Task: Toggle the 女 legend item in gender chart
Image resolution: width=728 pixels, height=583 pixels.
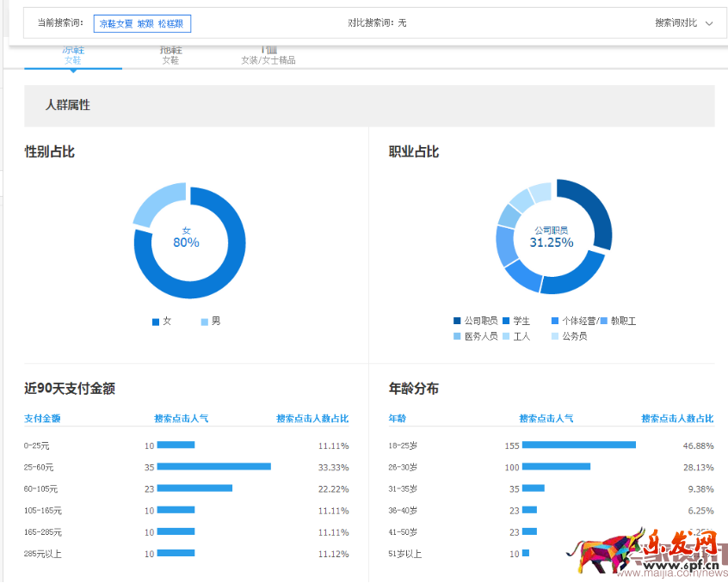Action: click(162, 321)
